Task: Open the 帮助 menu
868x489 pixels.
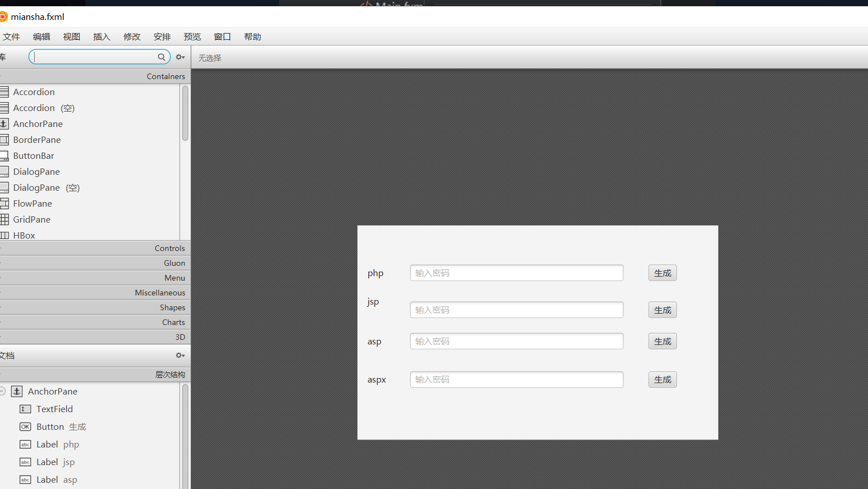Action: point(253,36)
